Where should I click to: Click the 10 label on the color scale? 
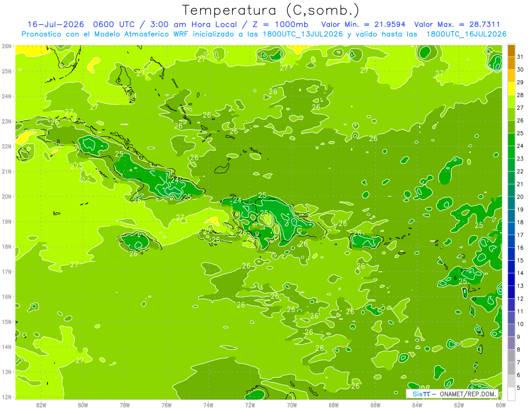[520, 324]
